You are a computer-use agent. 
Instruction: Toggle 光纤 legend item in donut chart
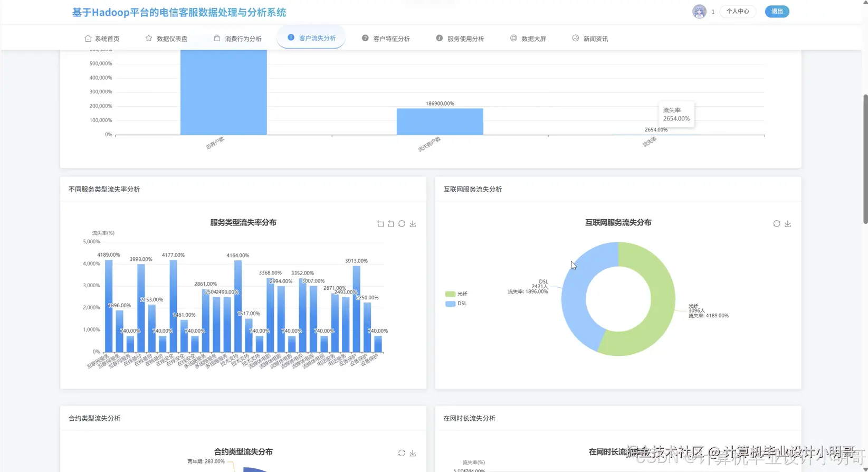click(456, 294)
